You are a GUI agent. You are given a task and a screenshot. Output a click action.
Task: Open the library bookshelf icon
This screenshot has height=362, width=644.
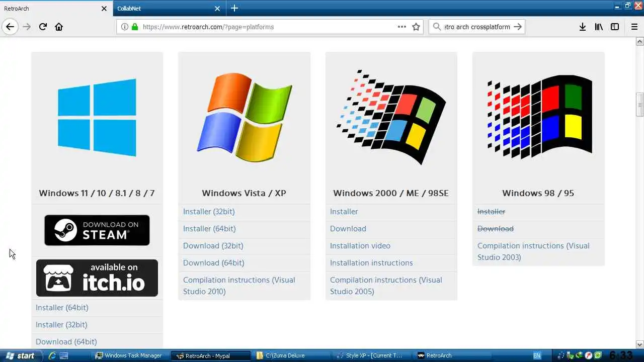click(599, 27)
